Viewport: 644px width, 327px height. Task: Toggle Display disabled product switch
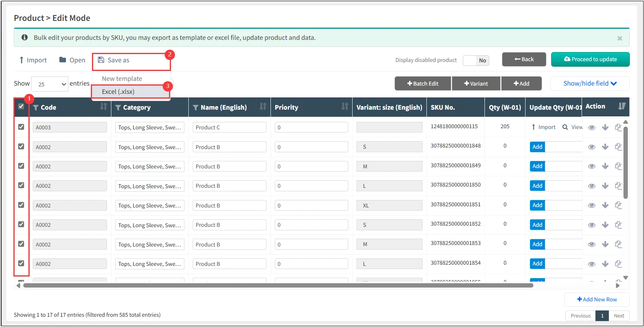pos(476,60)
